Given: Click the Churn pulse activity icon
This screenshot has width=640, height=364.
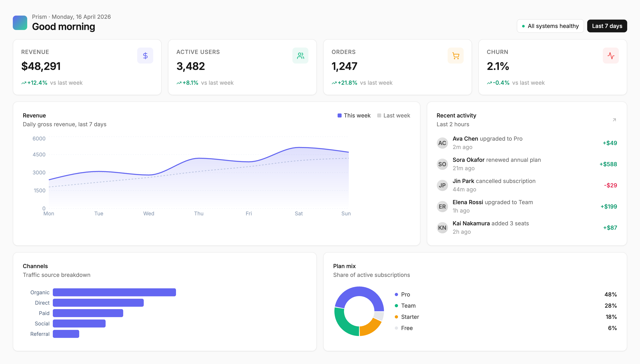Looking at the screenshot, I should click(x=610, y=56).
